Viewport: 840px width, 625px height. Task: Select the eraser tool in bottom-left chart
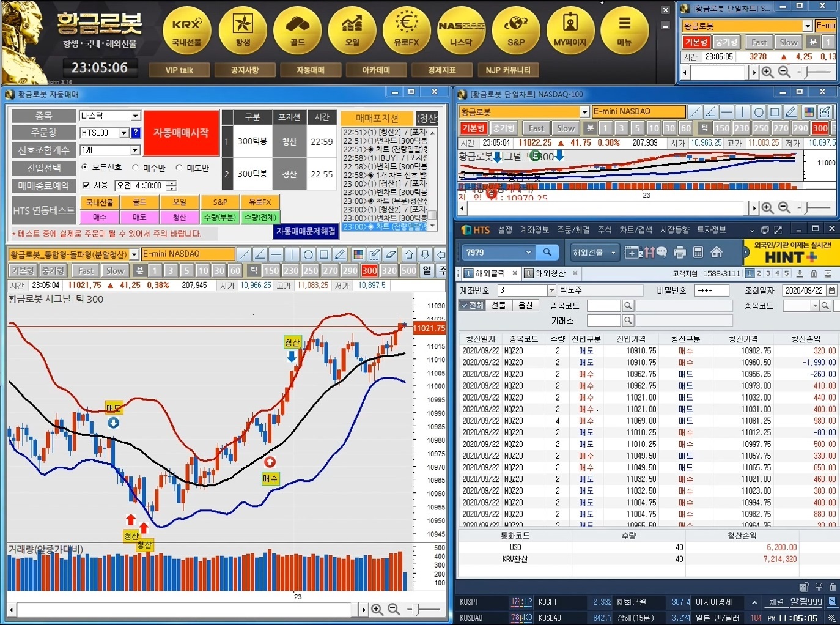[391, 254]
